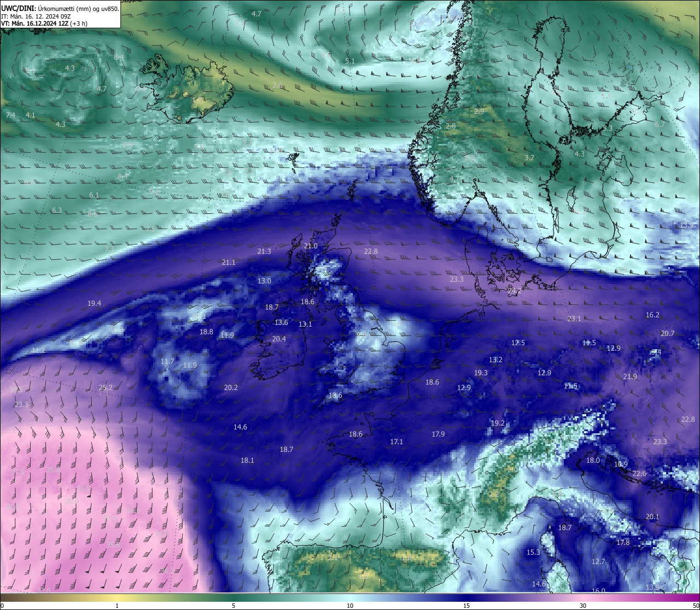This screenshot has height=610, width=700.
Task: Click the 12.7 value on the map
Action: [598, 561]
